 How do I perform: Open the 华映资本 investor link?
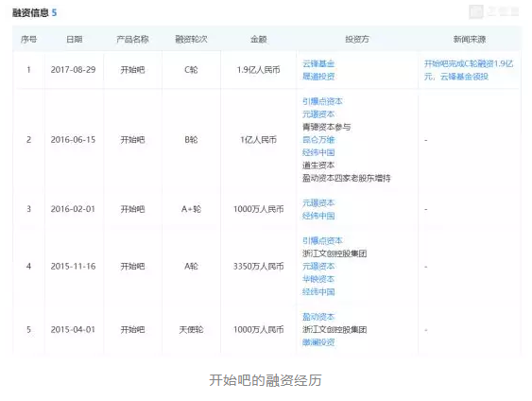pyautogui.click(x=318, y=279)
